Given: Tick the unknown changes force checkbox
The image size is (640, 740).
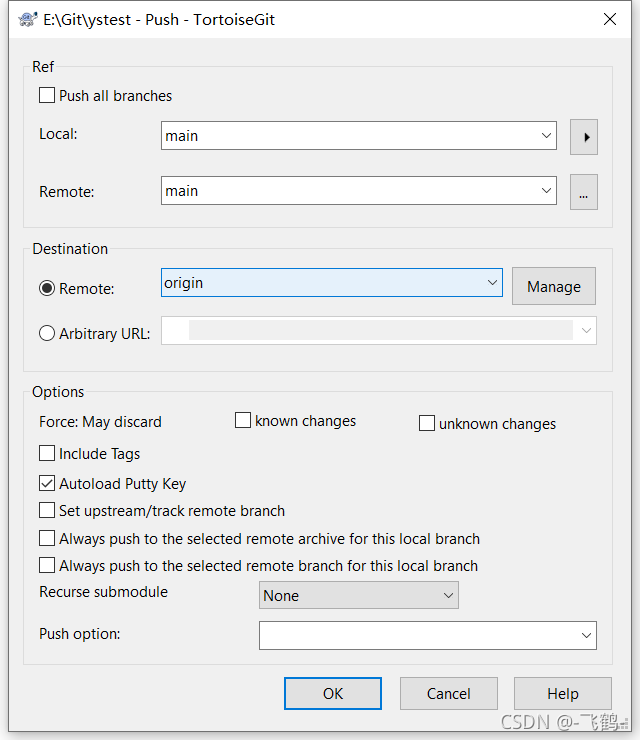Looking at the screenshot, I should click(x=427, y=423).
